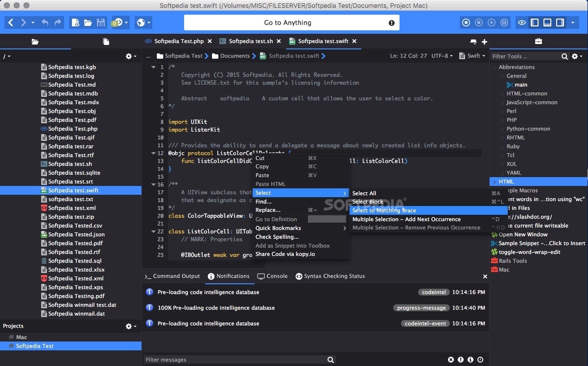The height and width of the screenshot is (366, 588).
Task: Toggle the right pane visibility
Action: click(560, 23)
